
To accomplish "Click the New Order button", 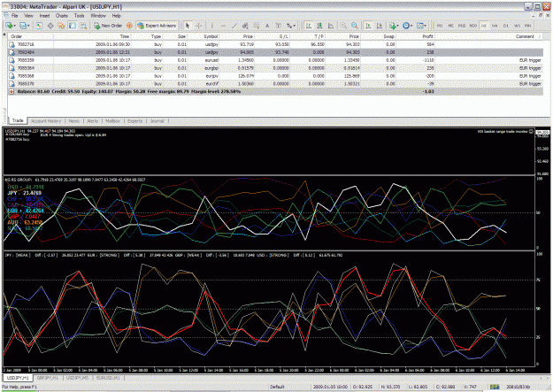I will (x=108, y=26).
